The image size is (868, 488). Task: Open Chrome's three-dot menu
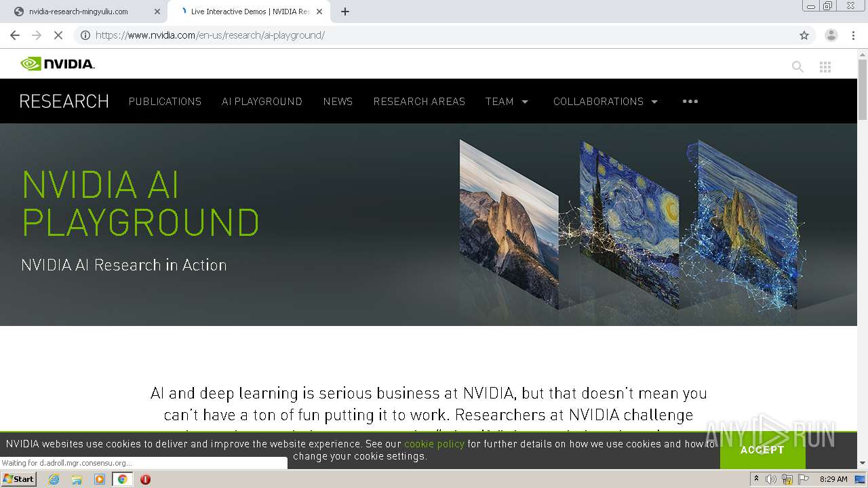click(x=853, y=35)
